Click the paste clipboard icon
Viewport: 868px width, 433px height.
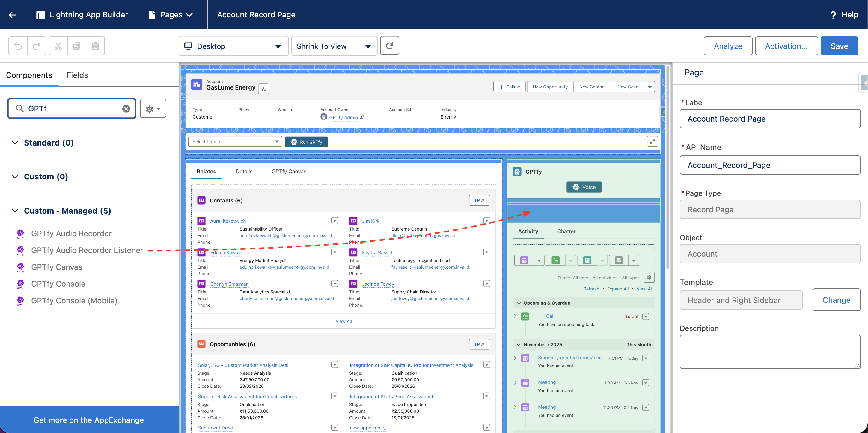tap(95, 46)
